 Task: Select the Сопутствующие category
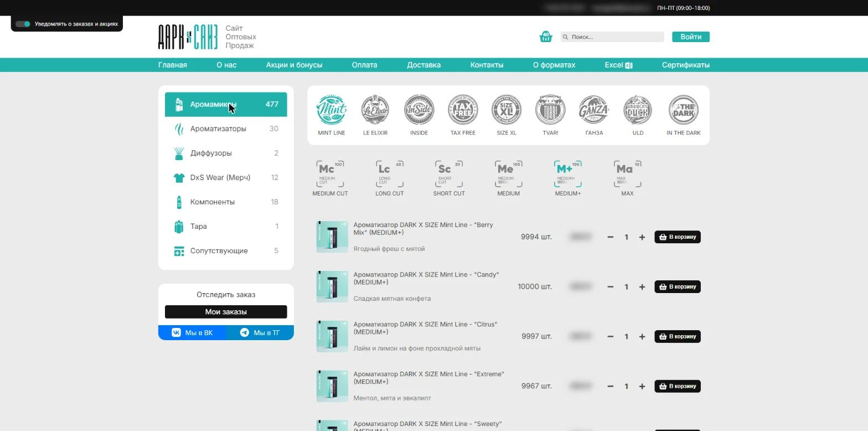point(226,250)
